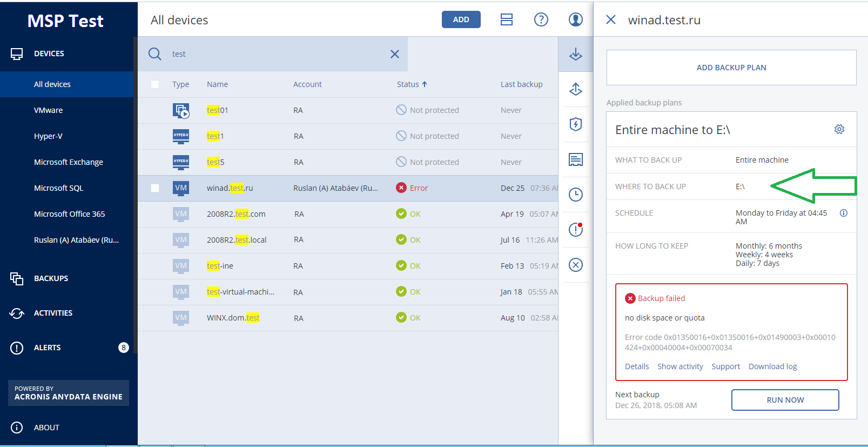Click the test-ine VM icon
This screenshot has width=868, height=447.
pos(181,266)
